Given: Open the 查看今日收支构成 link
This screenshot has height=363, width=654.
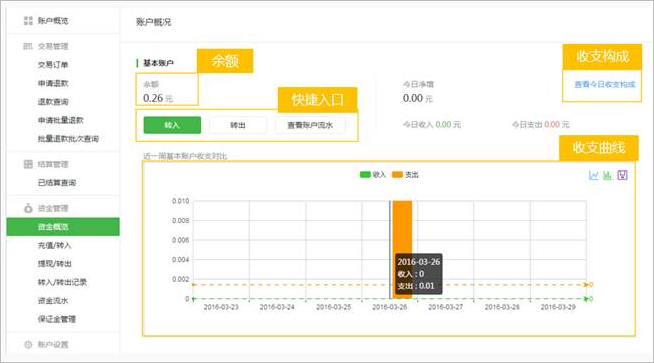Looking at the screenshot, I should 604,84.
